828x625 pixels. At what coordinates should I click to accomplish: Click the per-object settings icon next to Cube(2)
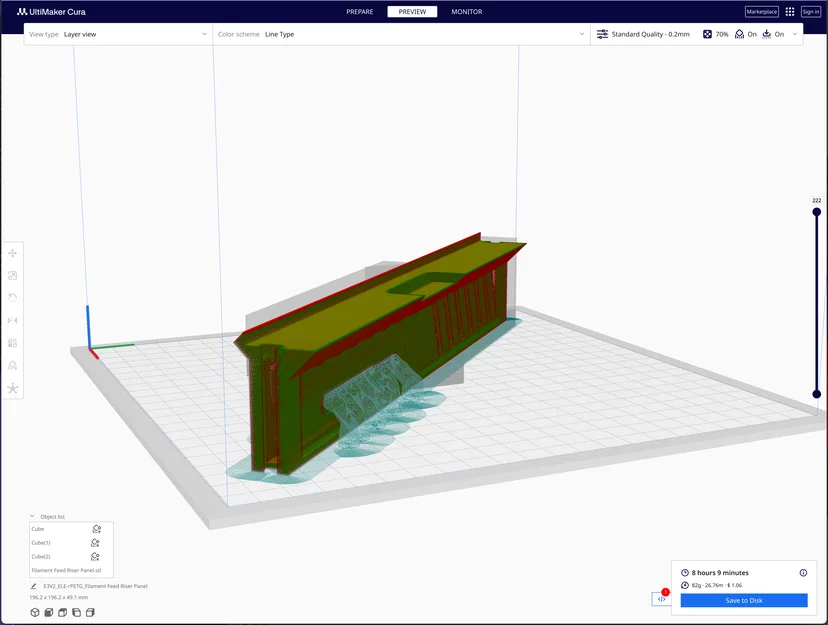click(95, 556)
